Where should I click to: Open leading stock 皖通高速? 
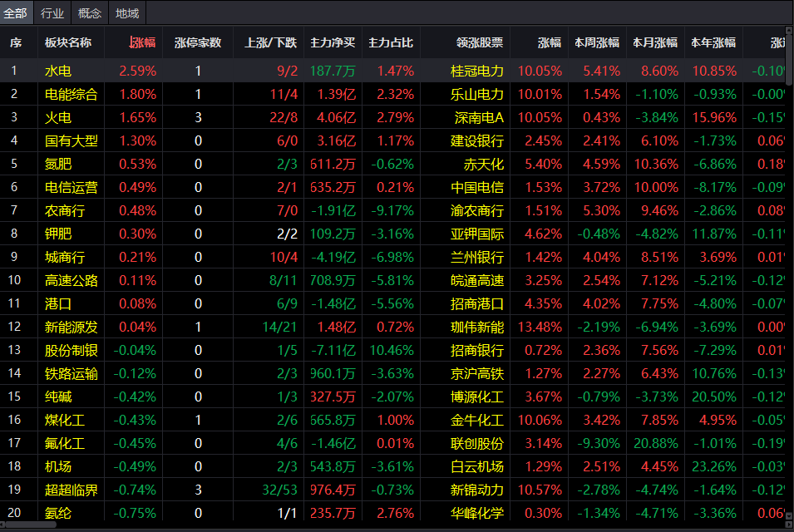pyautogui.click(x=477, y=280)
